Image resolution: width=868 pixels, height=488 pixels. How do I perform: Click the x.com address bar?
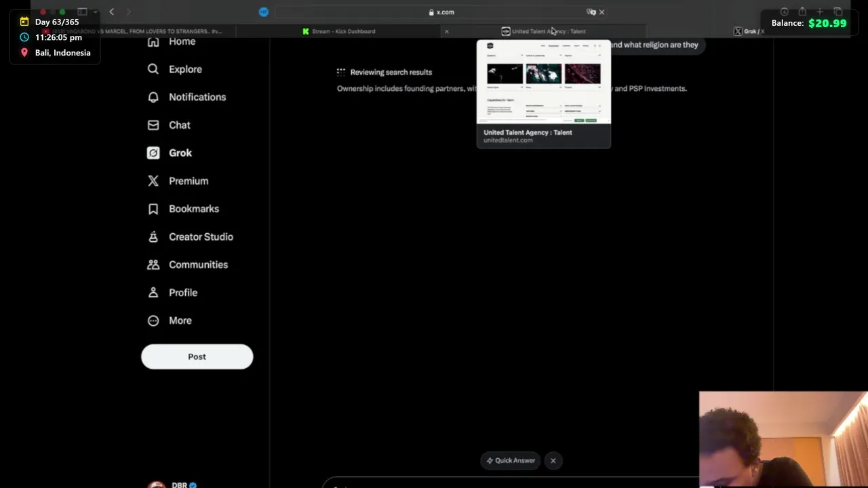(x=441, y=12)
